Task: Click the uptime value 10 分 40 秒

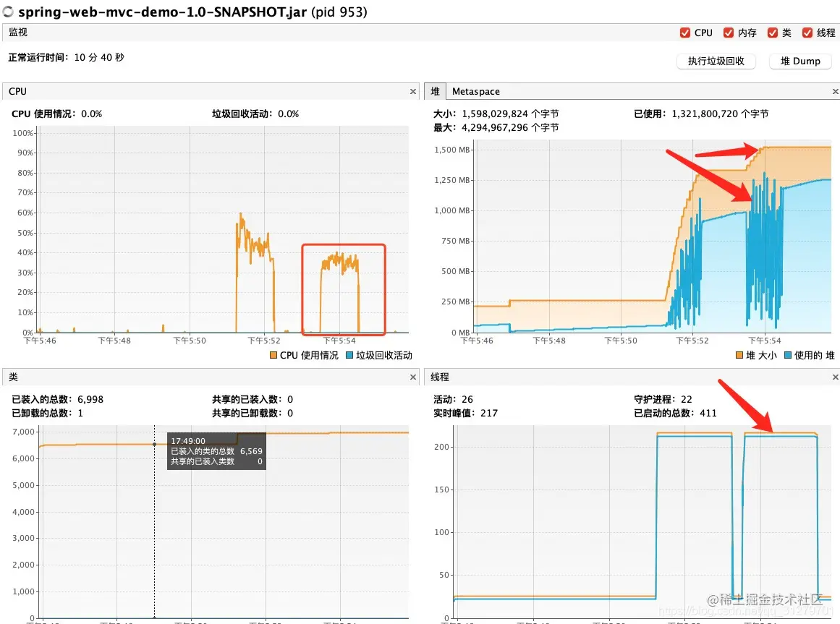Action: point(99,57)
